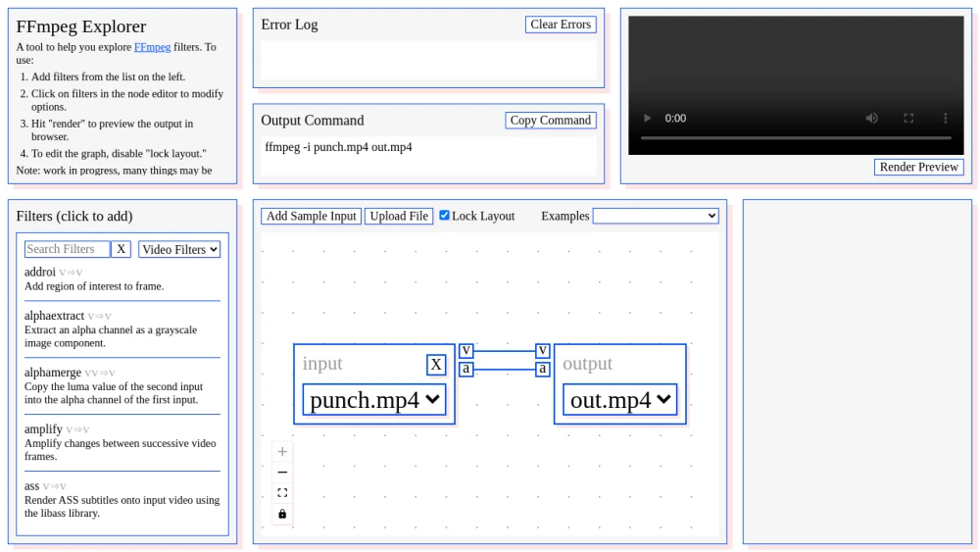
Task: Add the amplify filter
Action: 122,442
